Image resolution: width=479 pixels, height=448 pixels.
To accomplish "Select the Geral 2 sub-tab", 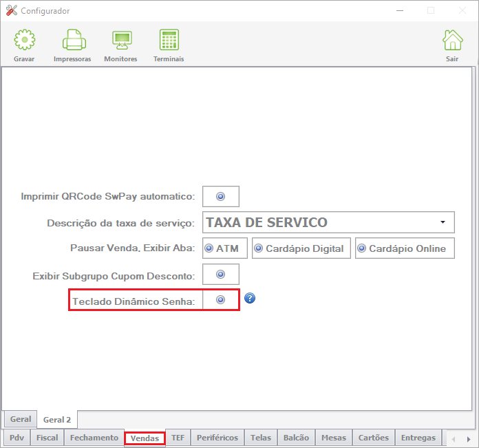I will pos(57,420).
